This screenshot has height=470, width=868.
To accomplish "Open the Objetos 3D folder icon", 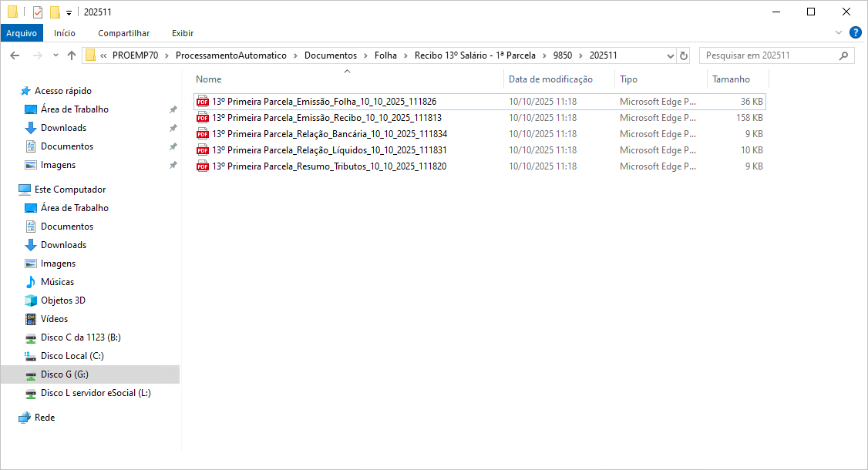I will 31,300.
